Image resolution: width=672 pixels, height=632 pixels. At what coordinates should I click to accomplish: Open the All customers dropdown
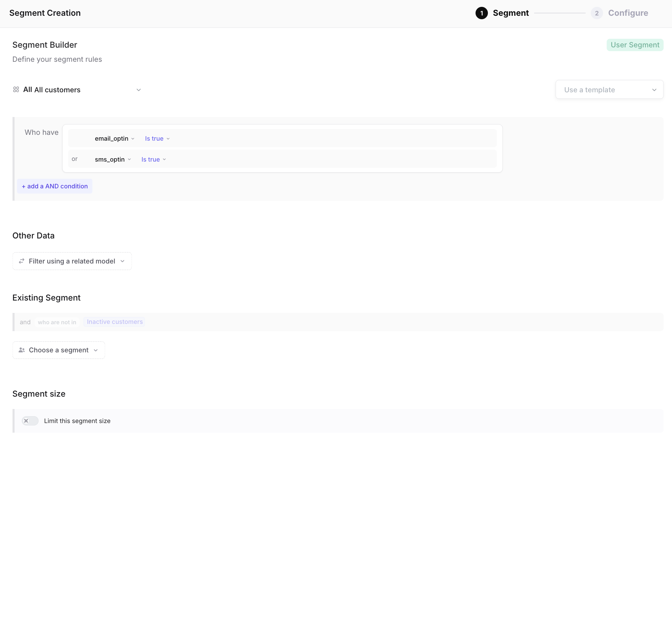click(x=77, y=90)
